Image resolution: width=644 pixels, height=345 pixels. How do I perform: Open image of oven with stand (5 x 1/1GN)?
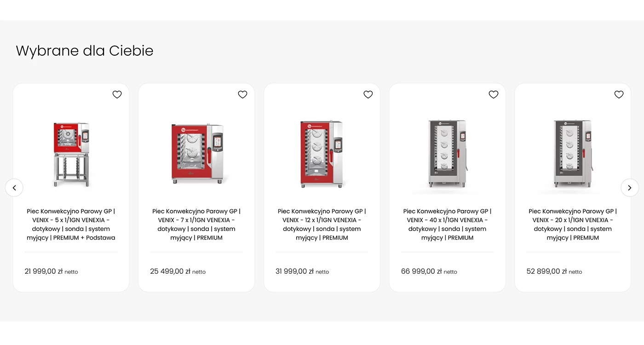[x=71, y=154]
